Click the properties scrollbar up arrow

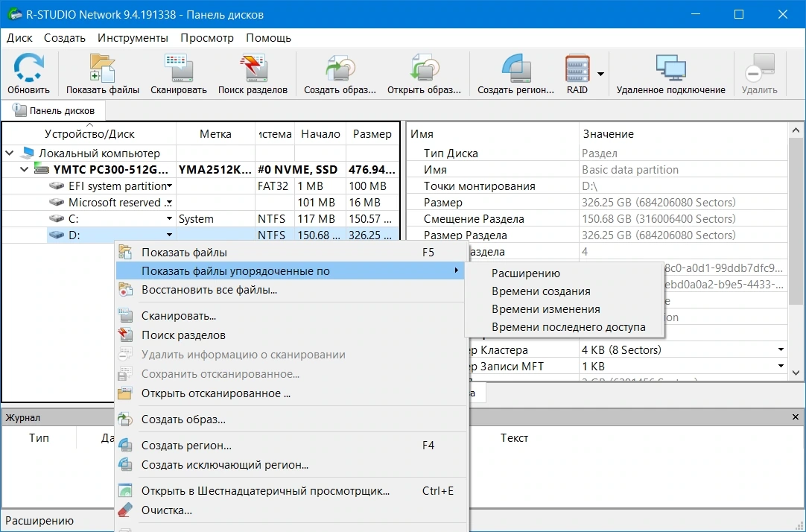coord(796,131)
